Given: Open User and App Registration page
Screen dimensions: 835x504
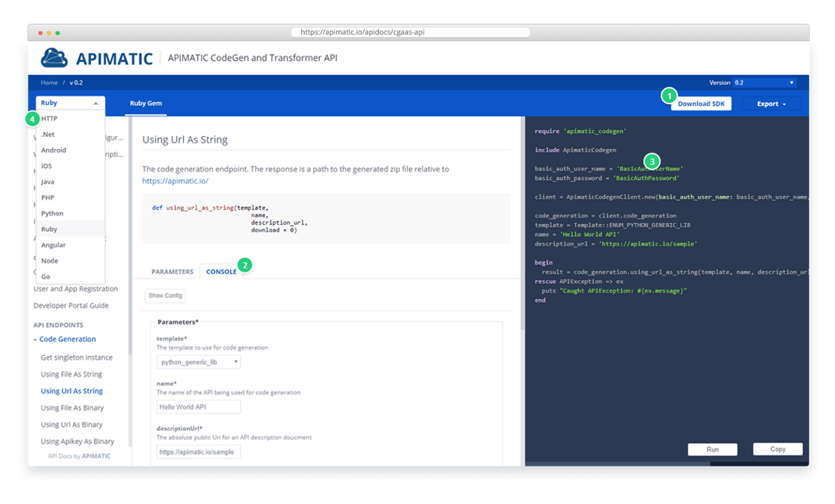Looking at the screenshot, I should pos(76,288).
